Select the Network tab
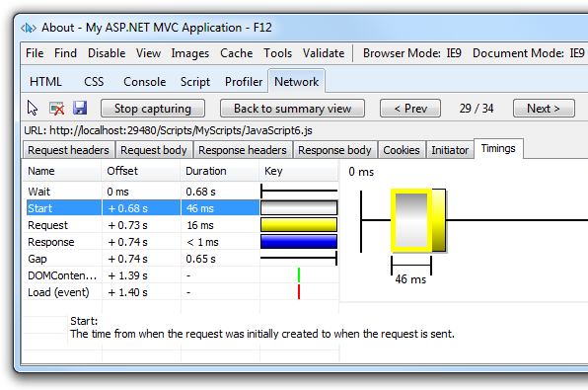 [x=297, y=81]
